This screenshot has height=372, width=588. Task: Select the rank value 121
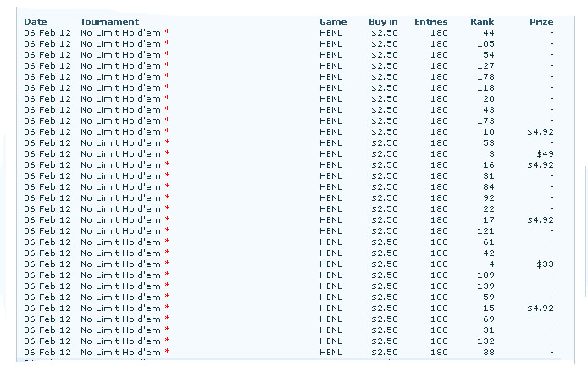[x=485, y=231]
